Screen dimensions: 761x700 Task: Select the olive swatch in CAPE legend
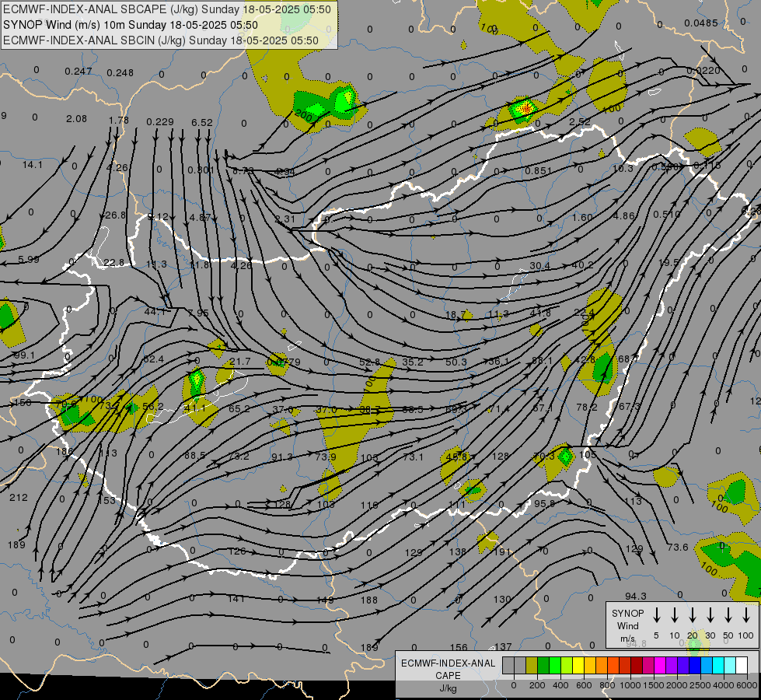point(532,666)
